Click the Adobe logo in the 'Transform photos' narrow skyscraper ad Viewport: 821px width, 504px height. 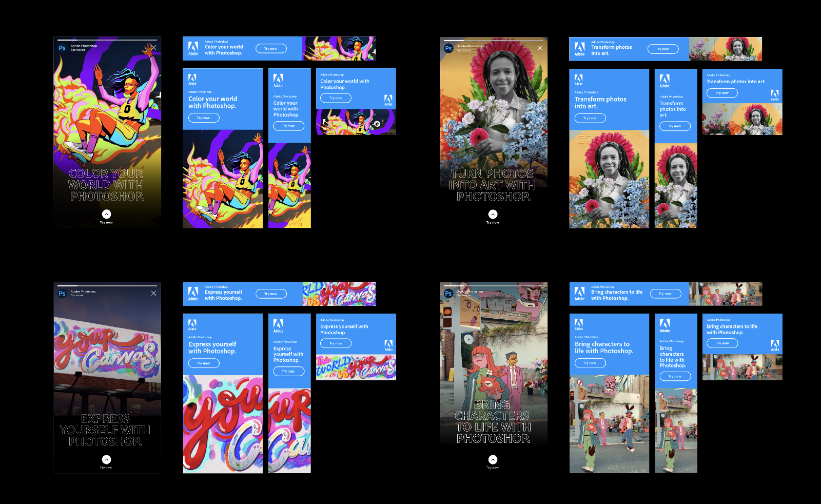[664, 81]
